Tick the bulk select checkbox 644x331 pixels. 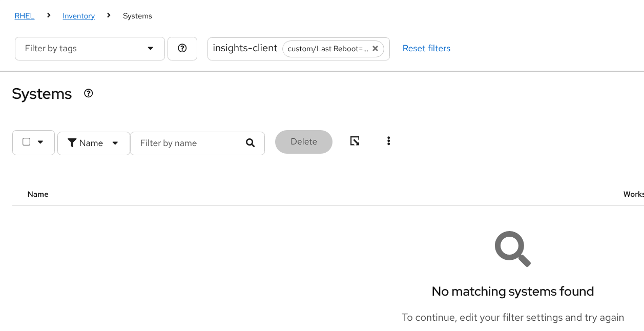pyautogui.click(x=27, y=142)
